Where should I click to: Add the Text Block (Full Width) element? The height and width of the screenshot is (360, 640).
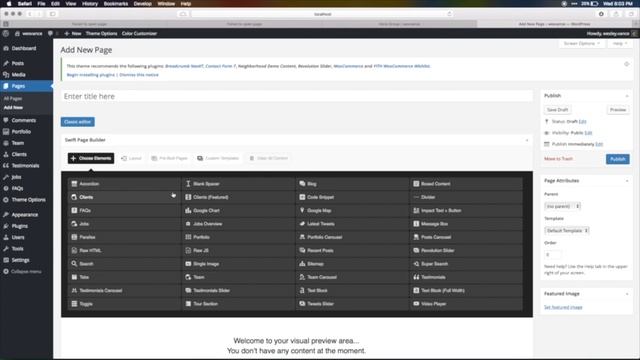(x=466, y=291)
